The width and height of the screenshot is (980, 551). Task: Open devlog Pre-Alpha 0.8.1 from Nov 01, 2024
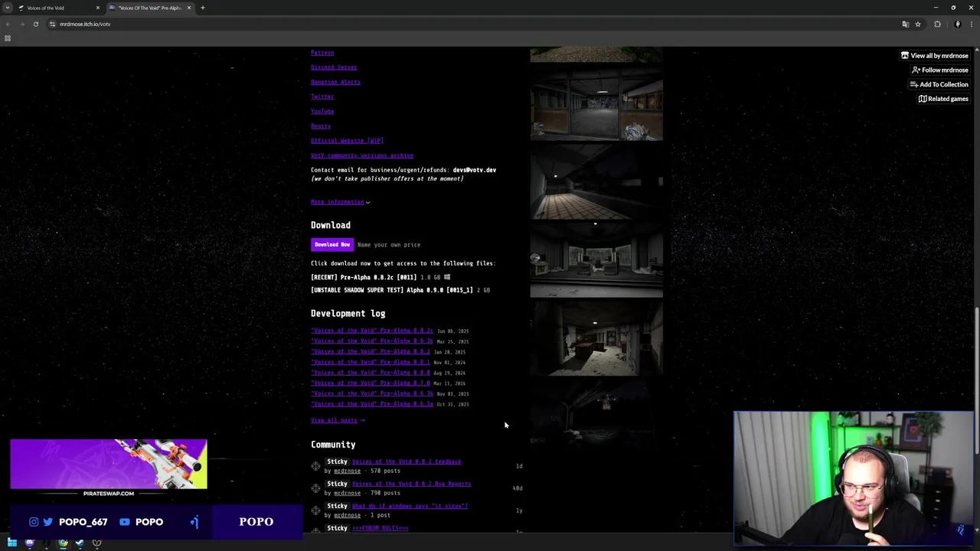pos(371,362)
